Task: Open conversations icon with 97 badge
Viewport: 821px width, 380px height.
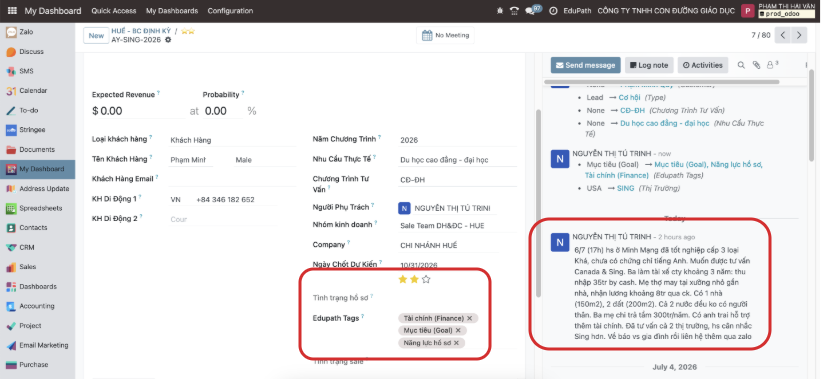Action: [533, 10]
